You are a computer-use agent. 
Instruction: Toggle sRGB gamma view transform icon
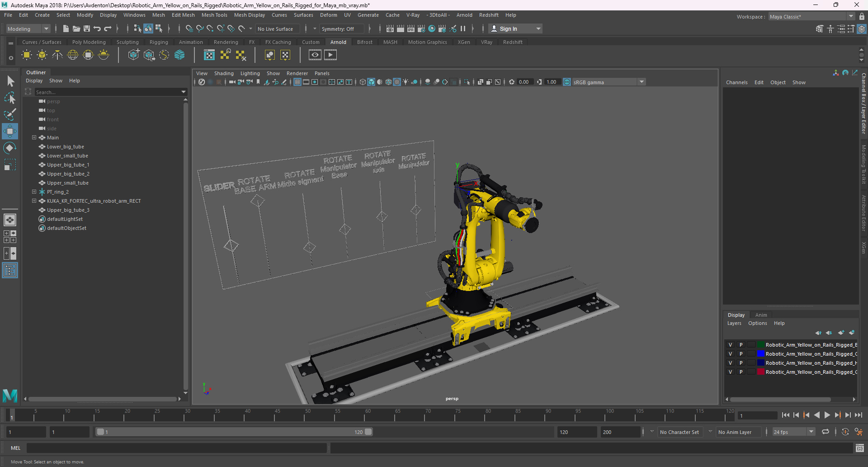(x=567, y=82)
